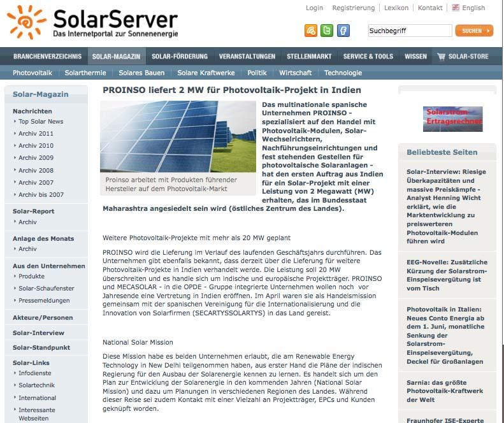This screenshot has width=504, height=423.
Task: Open the Interessante Webseiten sidebar link
Action: click(x=37, y=414)
